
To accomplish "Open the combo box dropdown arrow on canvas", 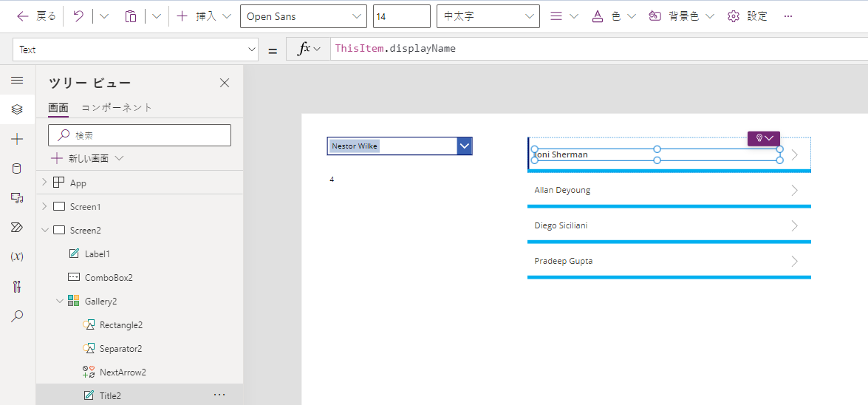I will coord(465,146).
